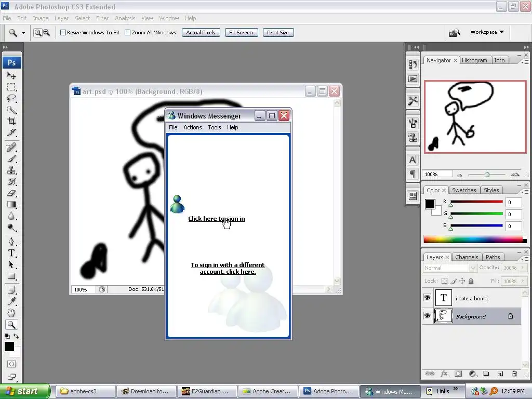The width and height of the screenshot is (532, 399).
Task: Open the Character panel icon
Action: [413, 160]
